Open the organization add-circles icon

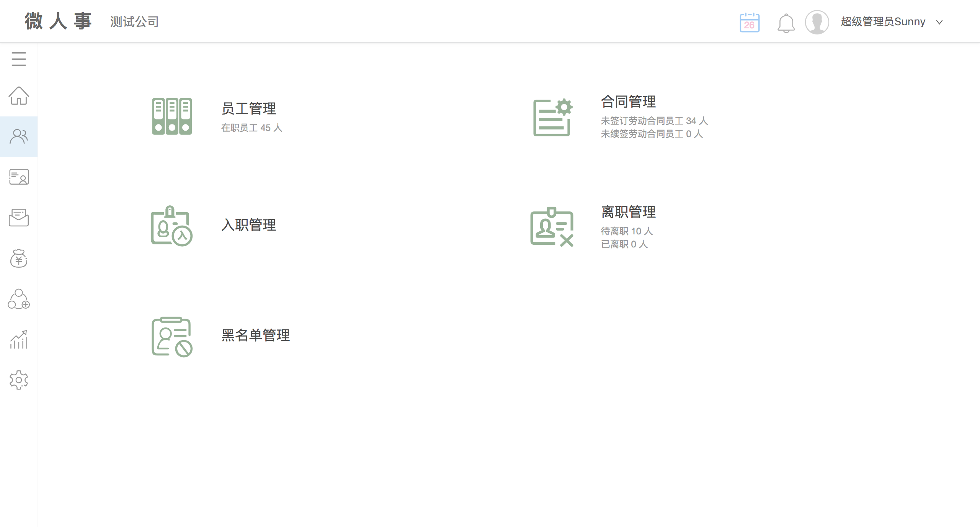coord(18,299)
